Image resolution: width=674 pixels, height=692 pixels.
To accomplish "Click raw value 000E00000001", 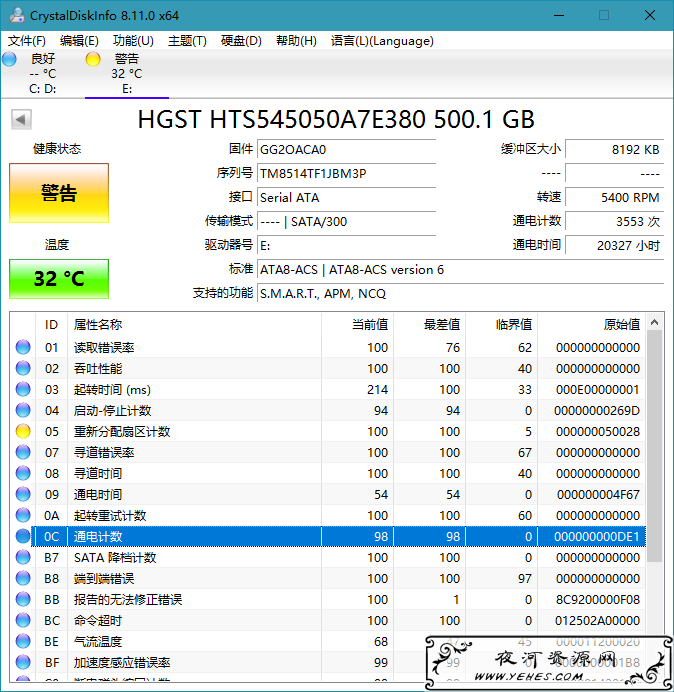I will tap(598, 390).
